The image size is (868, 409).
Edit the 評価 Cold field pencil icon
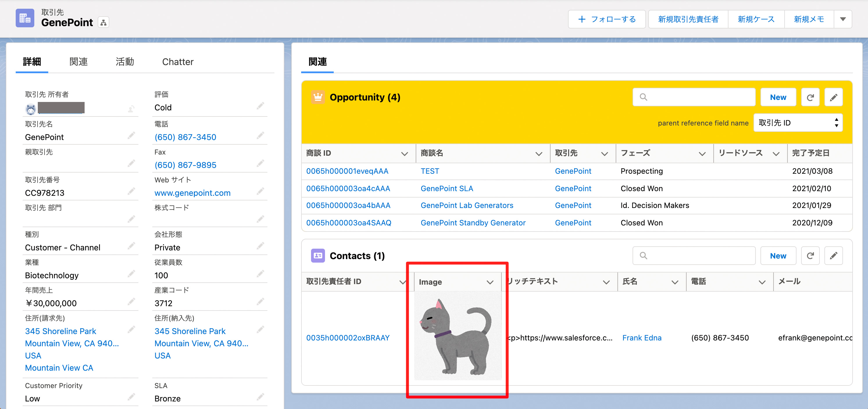[x=260, y=106]
